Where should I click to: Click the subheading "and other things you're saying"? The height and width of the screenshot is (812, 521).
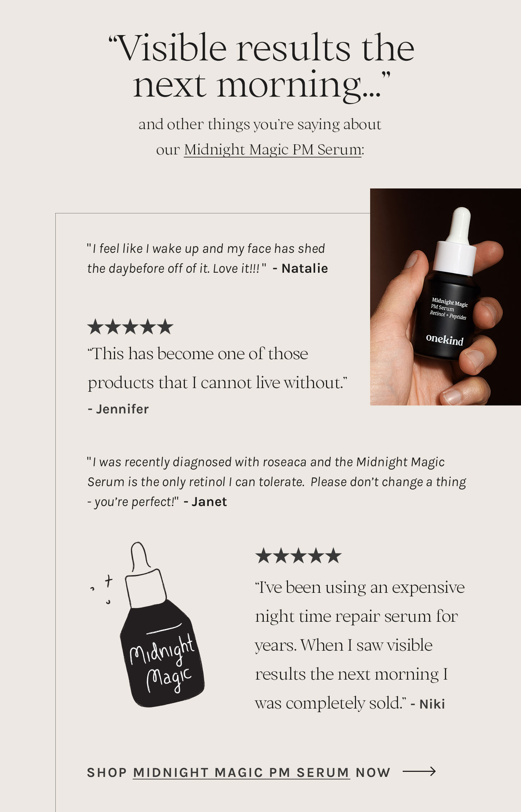tap(260, 124)
